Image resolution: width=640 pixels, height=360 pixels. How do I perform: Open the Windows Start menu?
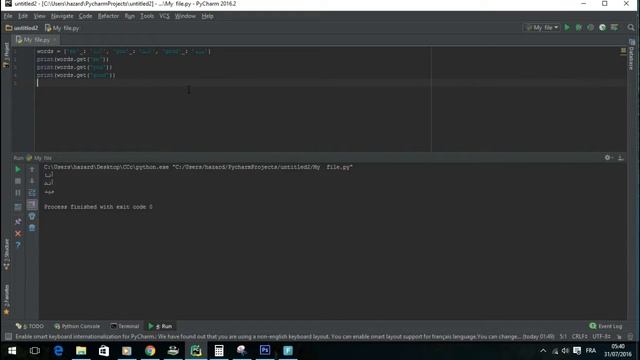pyautogui.click(x=12, y=351)
